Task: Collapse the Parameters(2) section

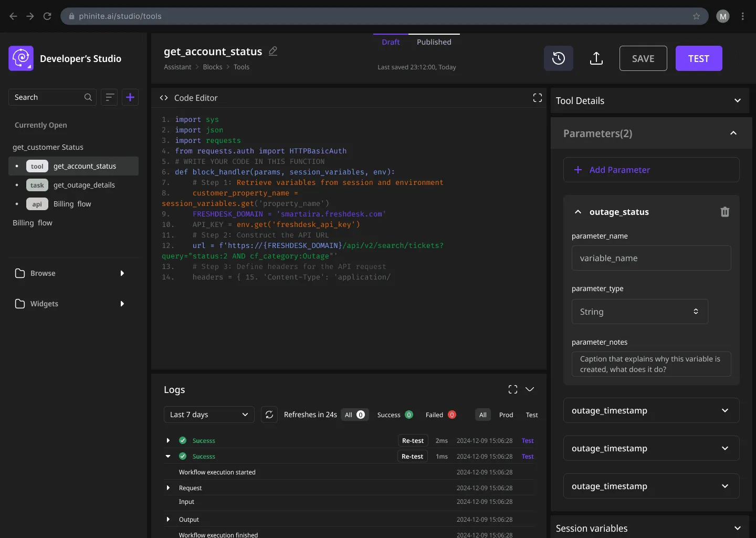Action: coord(733,133)
